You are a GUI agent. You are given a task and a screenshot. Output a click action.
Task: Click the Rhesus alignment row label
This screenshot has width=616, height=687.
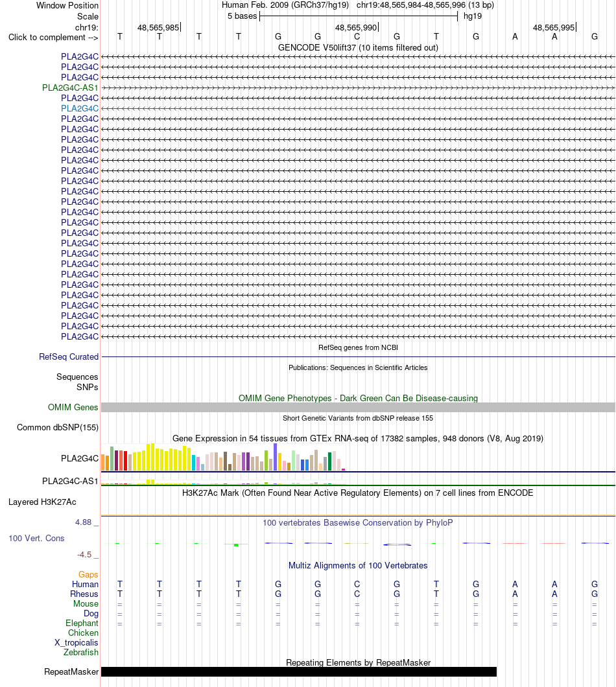(x=84, y=594)
